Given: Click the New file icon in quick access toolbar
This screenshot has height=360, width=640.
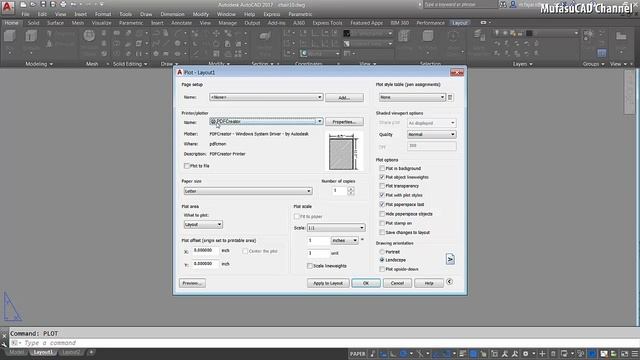Looking at the screenshot, I should tap(23, 4).
